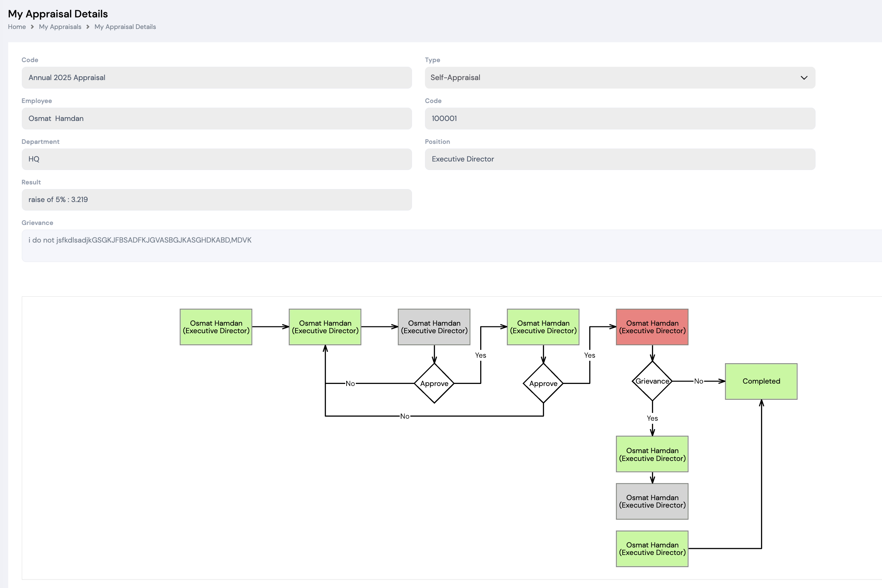Image resolution: width=882 pixels, height=588 pixels.
Task: Select the red Osmat Hamdan workflow node
Action: pyautogui.click(x=652, y=327)
